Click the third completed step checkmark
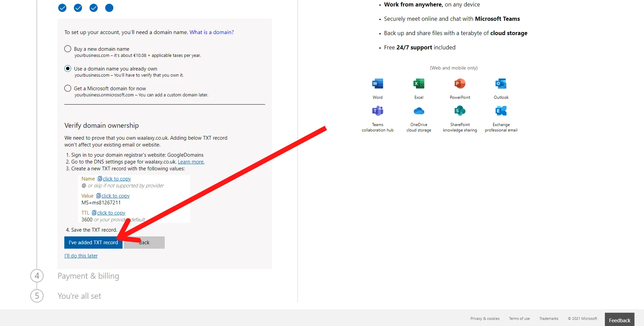Image resolution: width=644 pixels, height=326 pixels. pyautogui.click(x=94, y=8)
